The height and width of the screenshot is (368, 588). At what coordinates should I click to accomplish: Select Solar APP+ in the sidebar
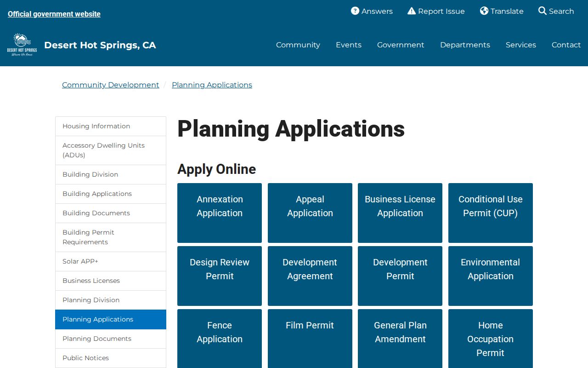pos(111,261)
